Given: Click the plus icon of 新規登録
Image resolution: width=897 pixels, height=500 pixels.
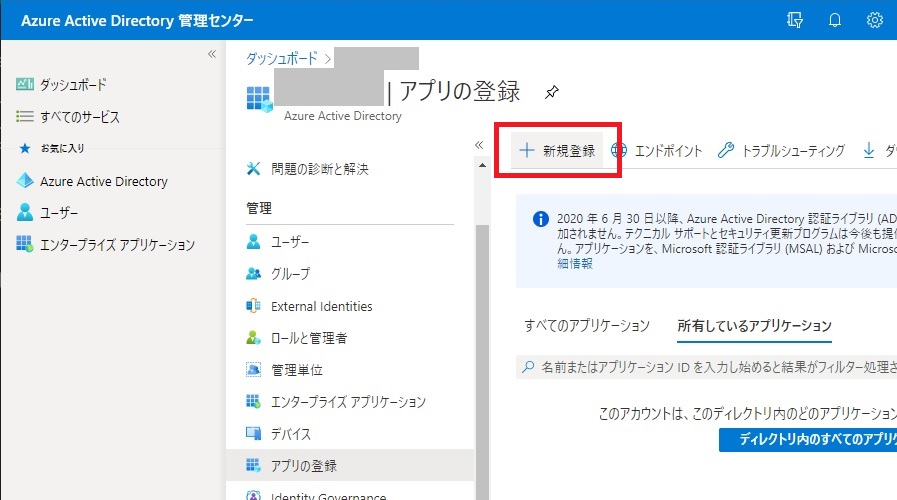Looking at the screenshot, I should coord(526,150).
